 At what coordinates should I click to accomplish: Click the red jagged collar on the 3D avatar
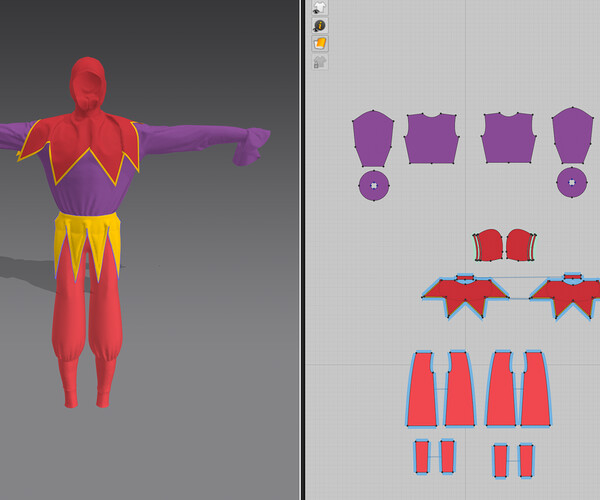click(82, 140)
